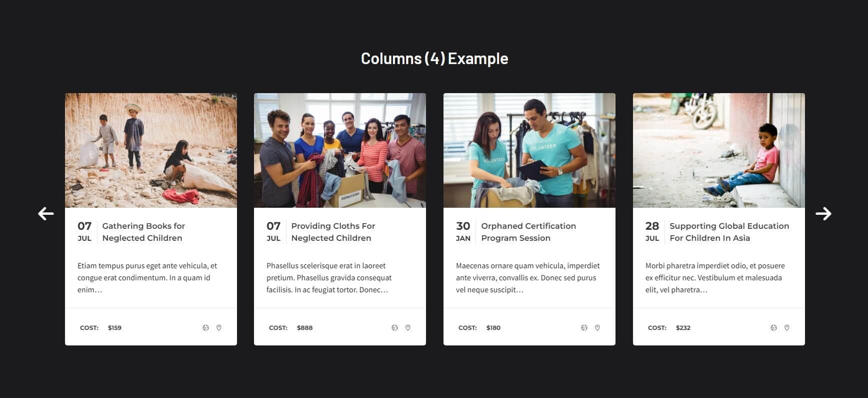Advance carousel with right arrow

coord(823,214)
